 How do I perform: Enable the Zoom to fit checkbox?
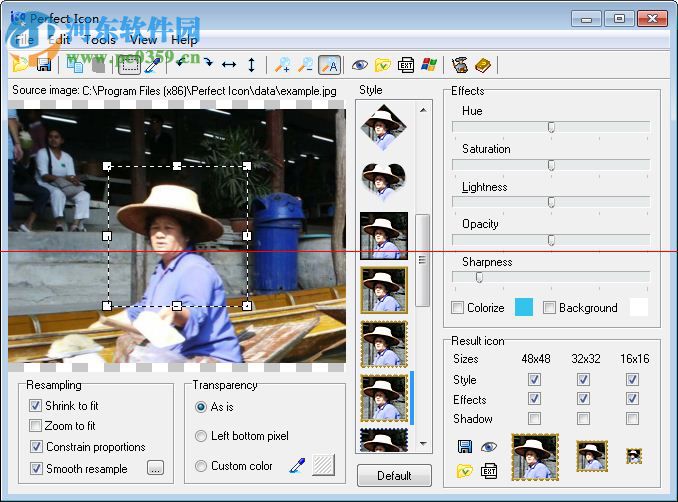tap(36, 426)
